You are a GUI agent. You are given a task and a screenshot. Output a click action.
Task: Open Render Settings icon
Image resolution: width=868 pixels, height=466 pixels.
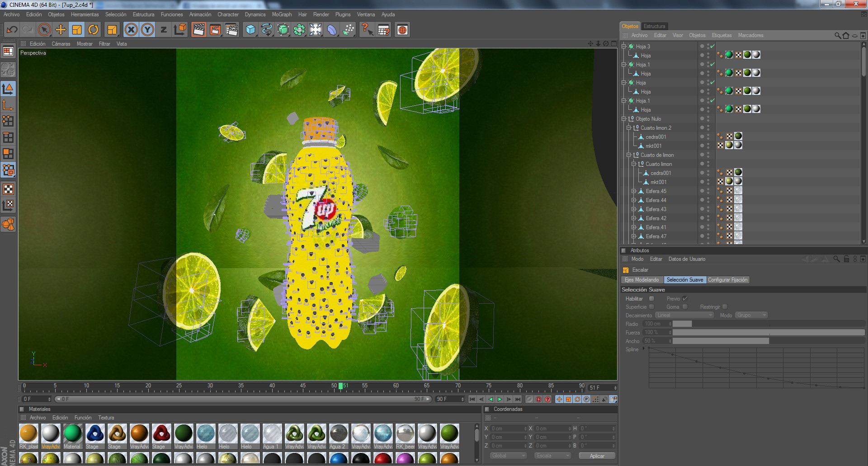coord(231,30)
